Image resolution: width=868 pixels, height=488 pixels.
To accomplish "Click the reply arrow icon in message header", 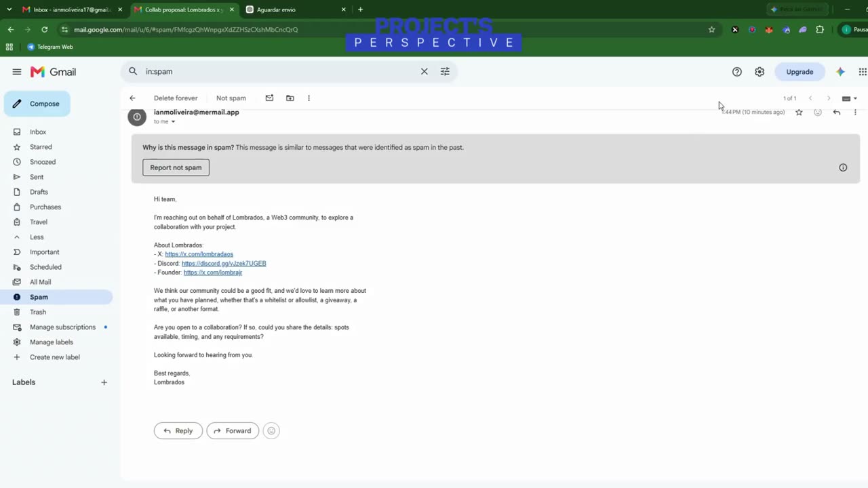I will (x=837, y=112).
